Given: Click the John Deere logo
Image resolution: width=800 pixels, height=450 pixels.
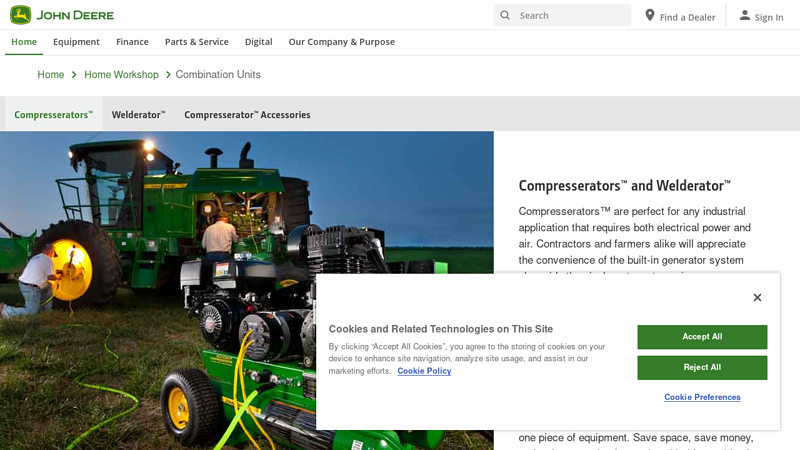Looking at the screenshot, I should pos(62,15).
